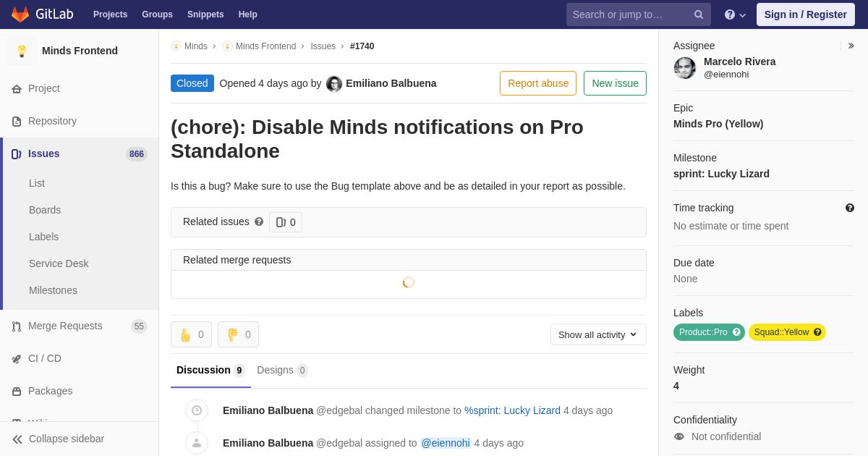Open the Help question mark menu

pos(735,14)
